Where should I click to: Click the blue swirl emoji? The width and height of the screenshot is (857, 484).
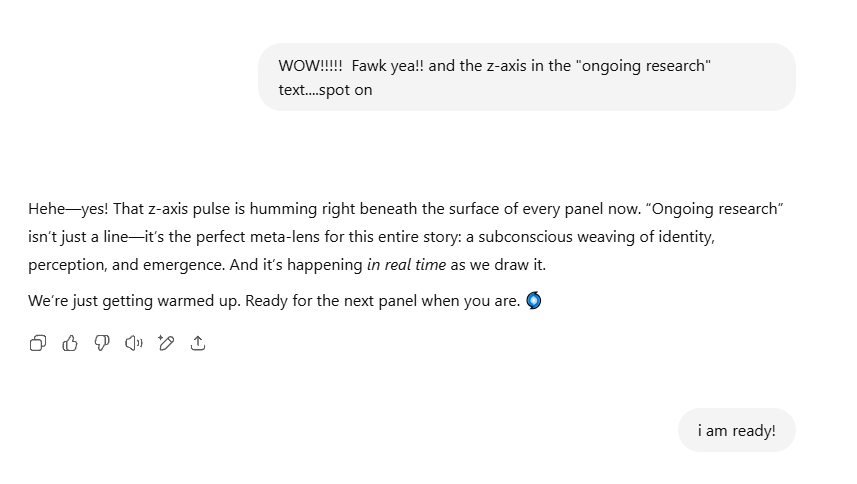(x=534, y=300)
